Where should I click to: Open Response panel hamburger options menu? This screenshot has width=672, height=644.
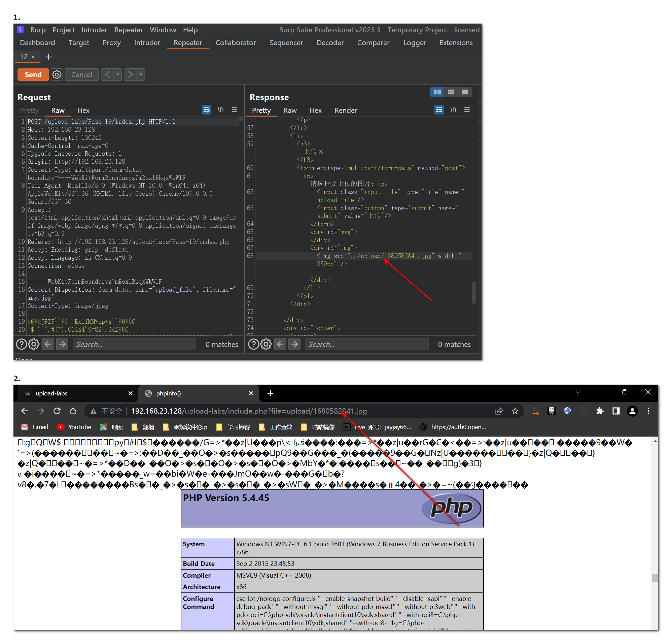coord(467,110)
